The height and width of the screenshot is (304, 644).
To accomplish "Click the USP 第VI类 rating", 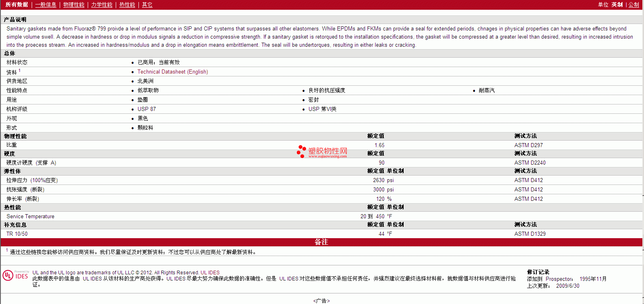I will pos(322,109).
